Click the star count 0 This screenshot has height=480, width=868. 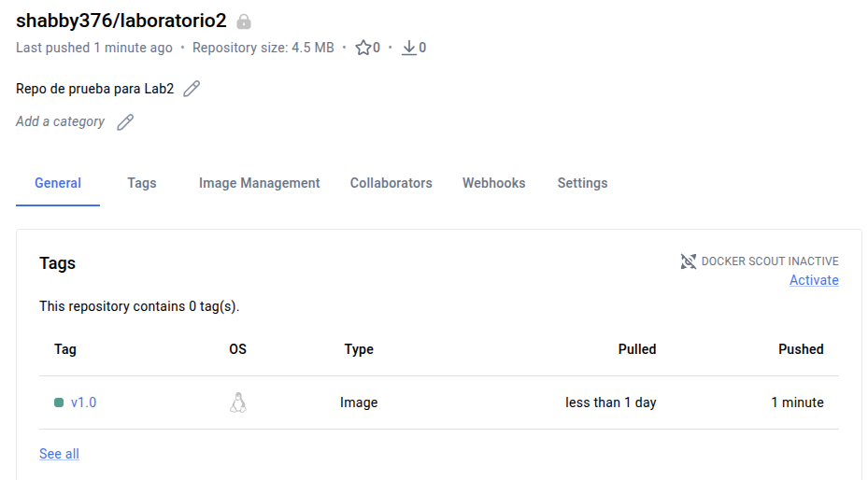point(377,48)
